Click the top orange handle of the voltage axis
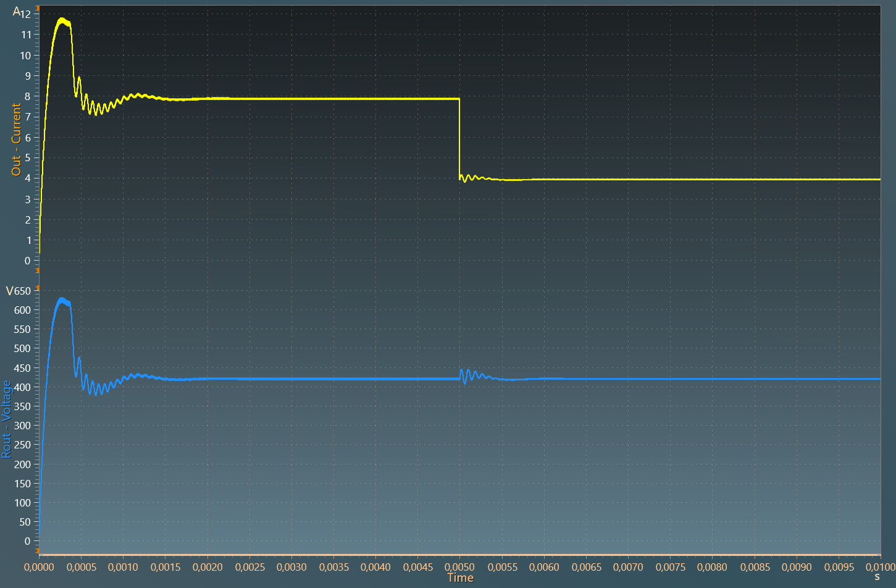This screenshot has height=588, width=896. click(x=37, y=286)
